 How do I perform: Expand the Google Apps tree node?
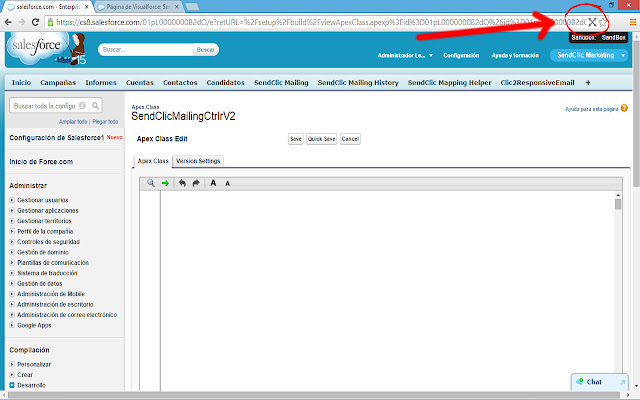tap(12, 325)
